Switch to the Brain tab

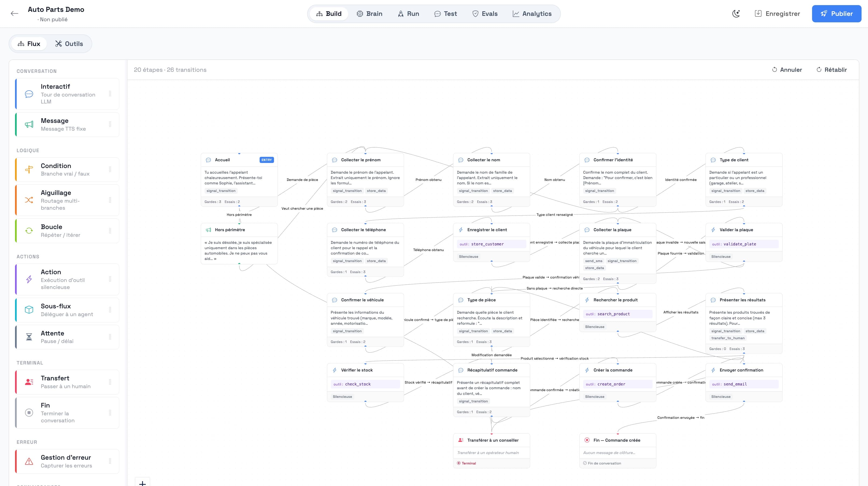coord(369,14)
